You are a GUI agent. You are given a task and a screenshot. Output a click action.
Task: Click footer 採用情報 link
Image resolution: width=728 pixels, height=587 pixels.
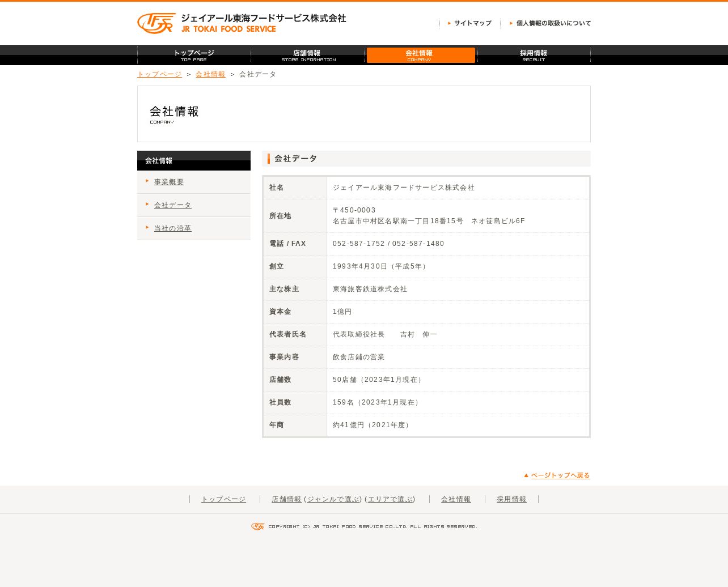[511, 499]
